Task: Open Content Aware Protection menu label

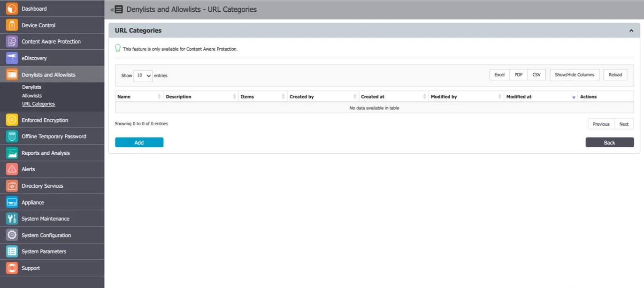Action: point(51,42)
